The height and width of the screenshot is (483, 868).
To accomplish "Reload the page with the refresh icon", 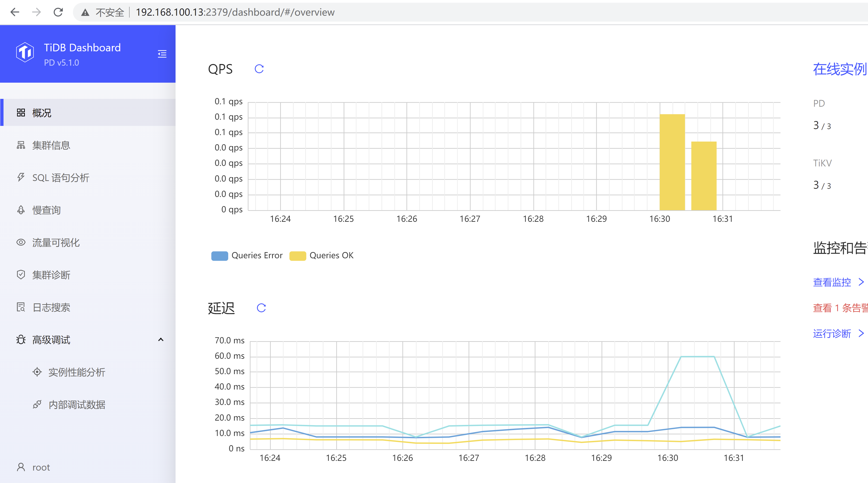I will (58, 12).
